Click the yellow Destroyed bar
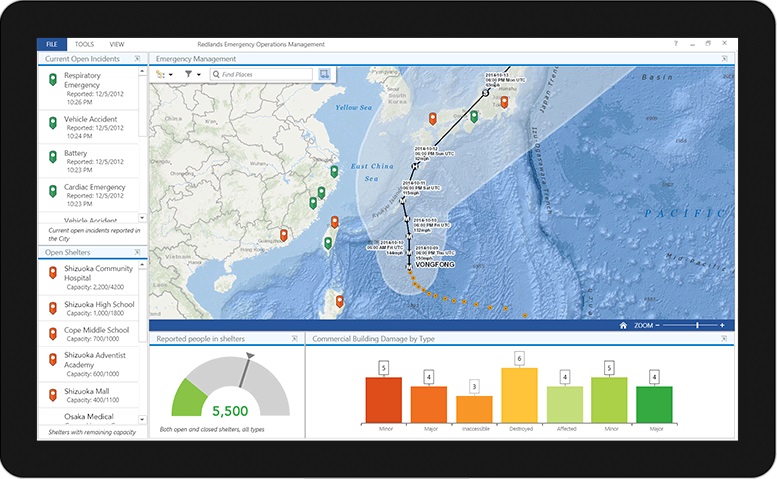This screenshot has height=479, width=777. tap(519, 395)
